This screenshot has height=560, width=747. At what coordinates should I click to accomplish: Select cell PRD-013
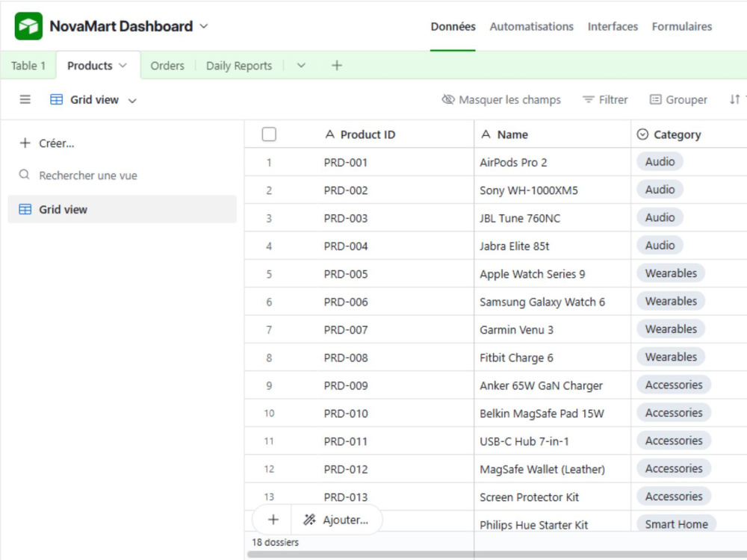pyautogui.click(x=395, y=497)
